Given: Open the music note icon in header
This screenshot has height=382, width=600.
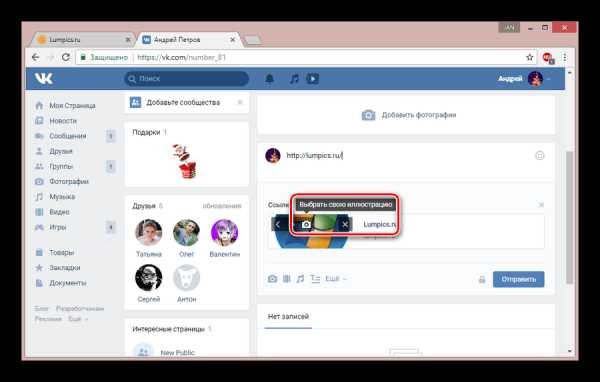Looking at the screenshot, I should click(294, 79).
